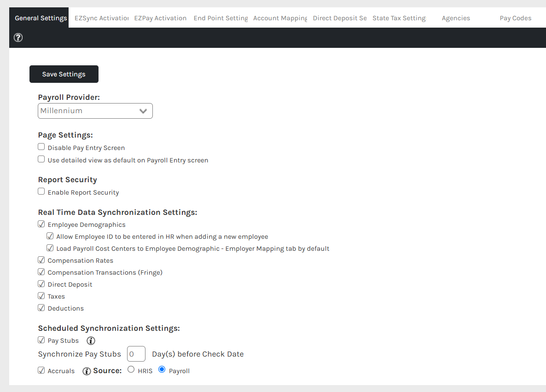
Task: Open the help question mark icon
Action: [x=18, y=38]
